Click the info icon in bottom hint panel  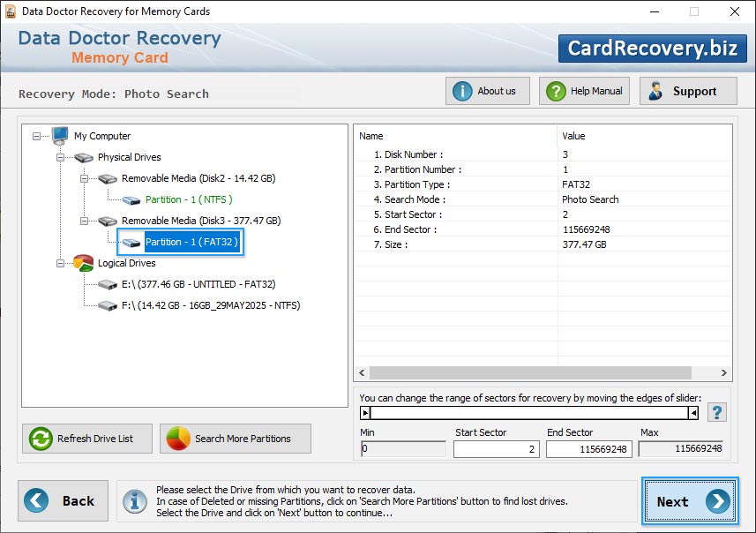pos(134,501)
